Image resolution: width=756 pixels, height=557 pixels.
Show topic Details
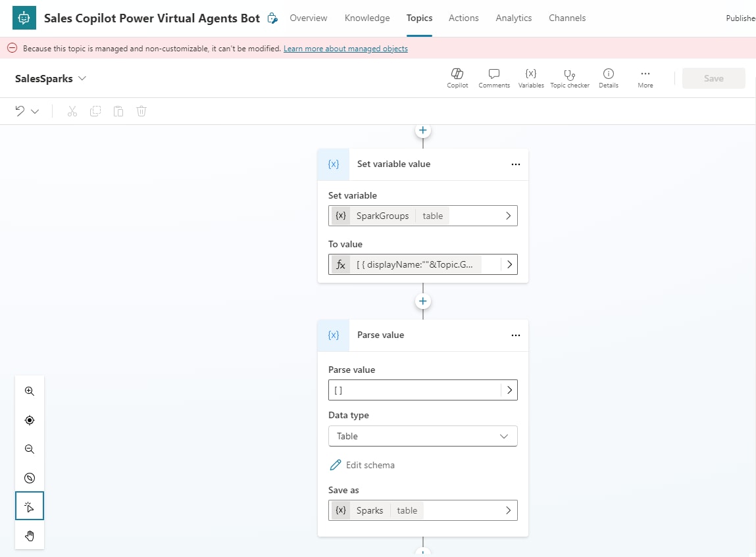tap(608, 78)
